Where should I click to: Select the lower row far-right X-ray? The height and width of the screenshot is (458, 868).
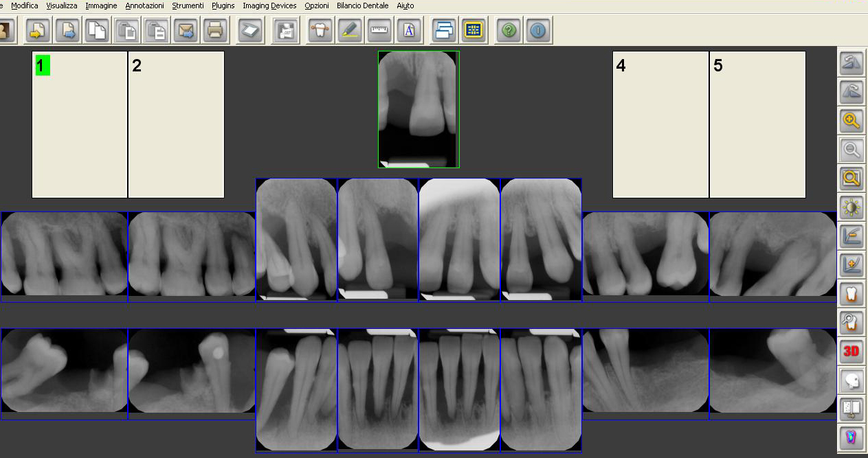(773, 374)
